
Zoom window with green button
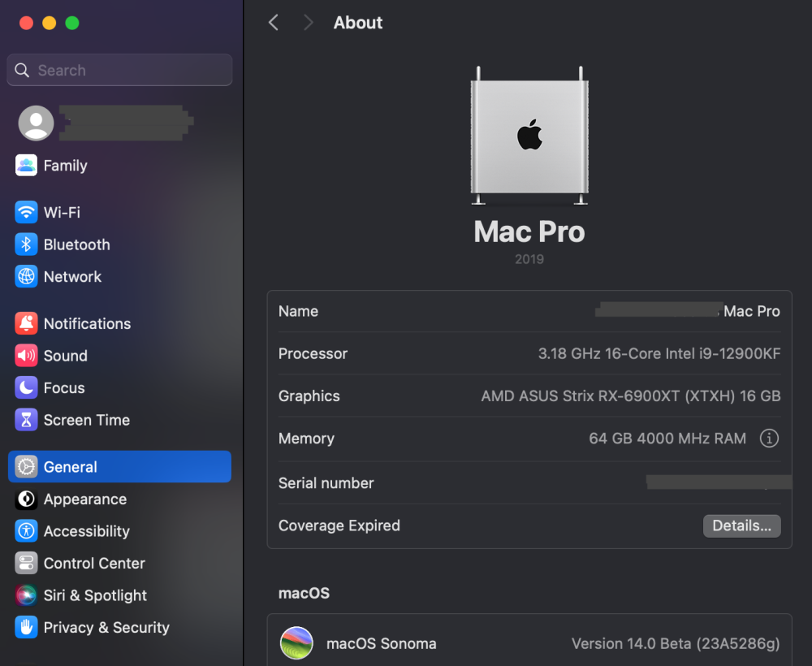tap(72, 23)
